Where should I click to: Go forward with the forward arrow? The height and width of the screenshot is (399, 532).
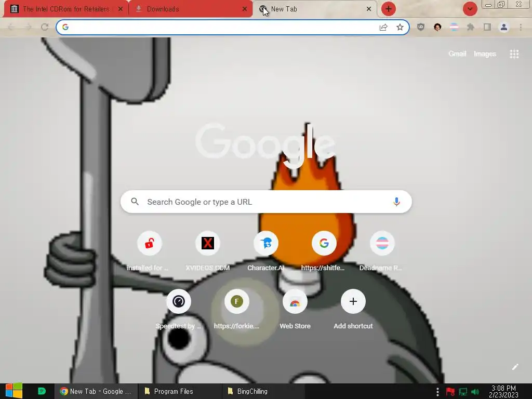(x=28, y=27)
